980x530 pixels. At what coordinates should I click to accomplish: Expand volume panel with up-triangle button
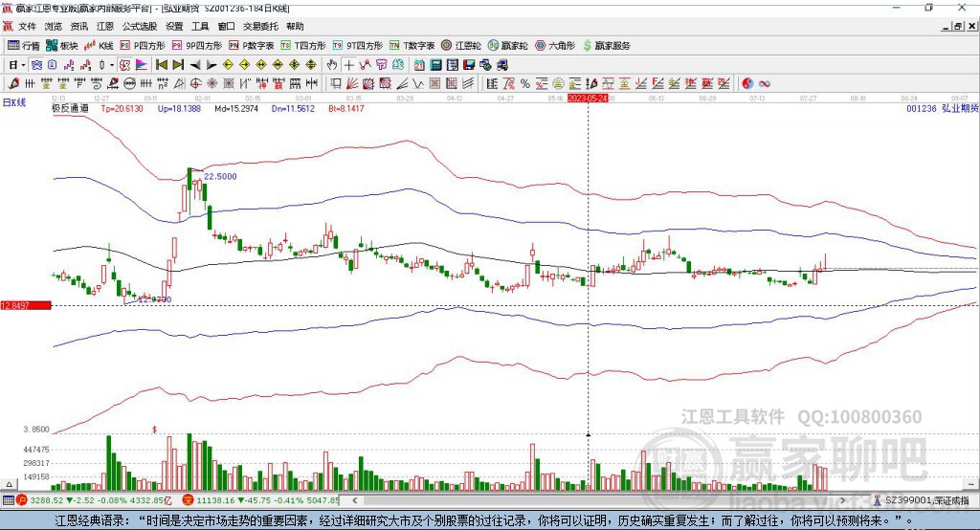click(9, 484)
